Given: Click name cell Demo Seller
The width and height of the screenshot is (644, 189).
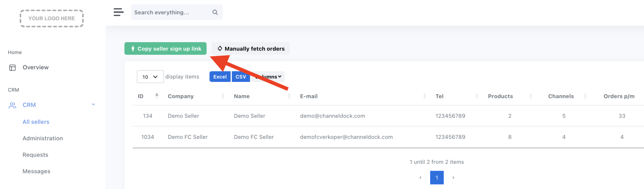Looking at the screenshot, I should point(250,116).
